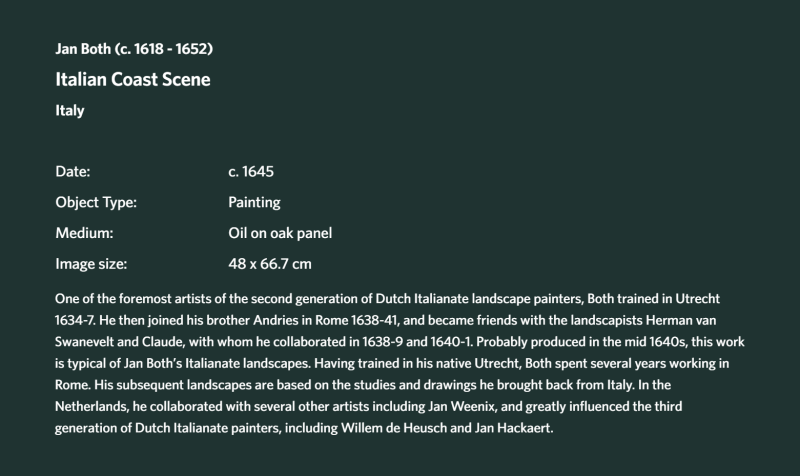Select the c. 1645 date value
This screenshot has width=800, height=476.
(x=251, y=171)
